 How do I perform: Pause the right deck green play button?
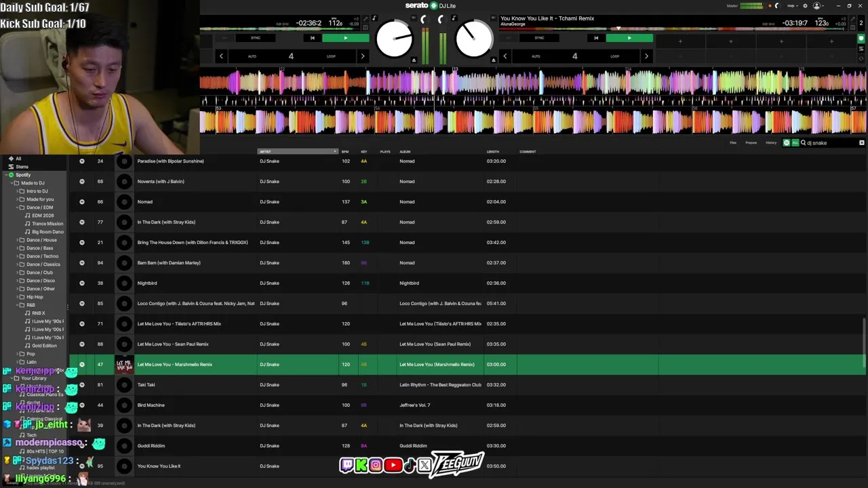click(x=629, y=38)
